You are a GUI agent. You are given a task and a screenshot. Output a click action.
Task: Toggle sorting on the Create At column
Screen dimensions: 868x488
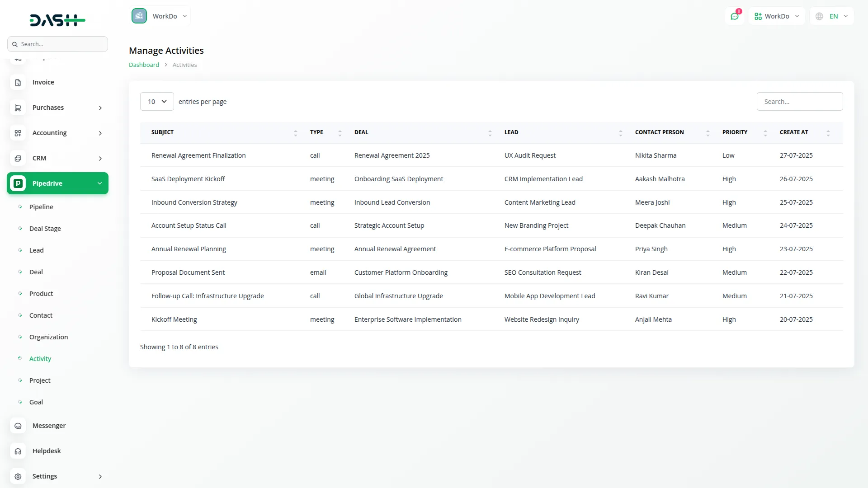tap(828, 132)
